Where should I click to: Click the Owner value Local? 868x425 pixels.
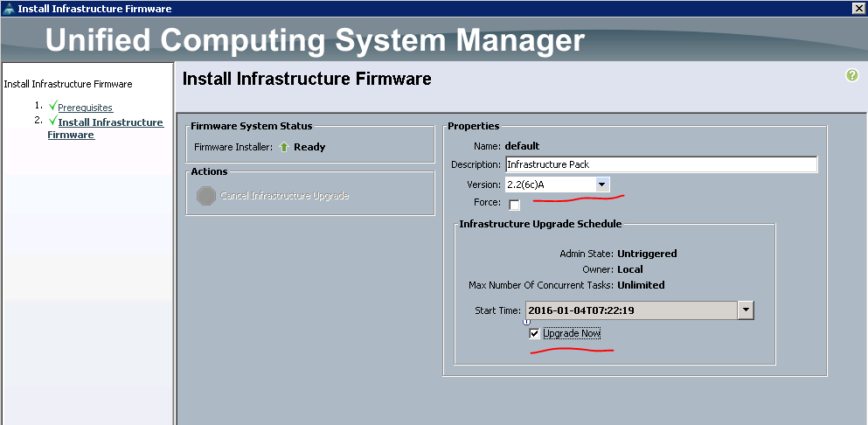tap(630, 269)
